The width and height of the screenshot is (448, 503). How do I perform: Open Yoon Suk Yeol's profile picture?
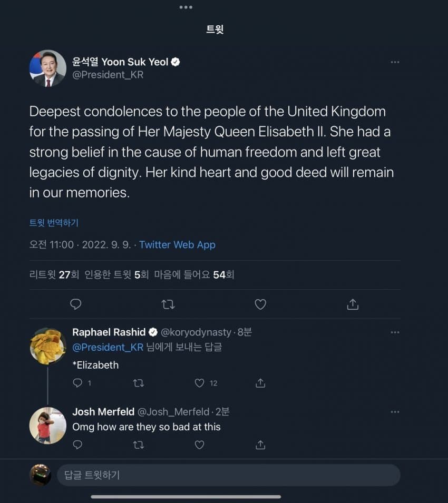click(x=47, y=68)
